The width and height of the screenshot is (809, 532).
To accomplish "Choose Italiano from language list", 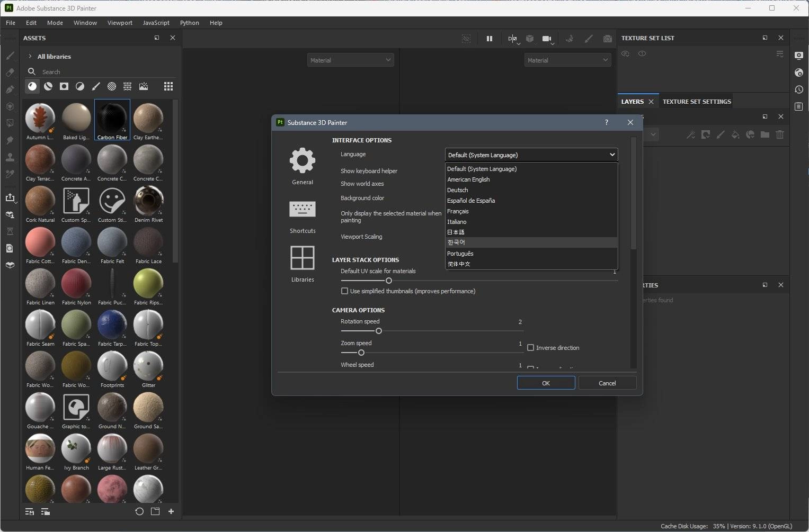I will 531,222.
